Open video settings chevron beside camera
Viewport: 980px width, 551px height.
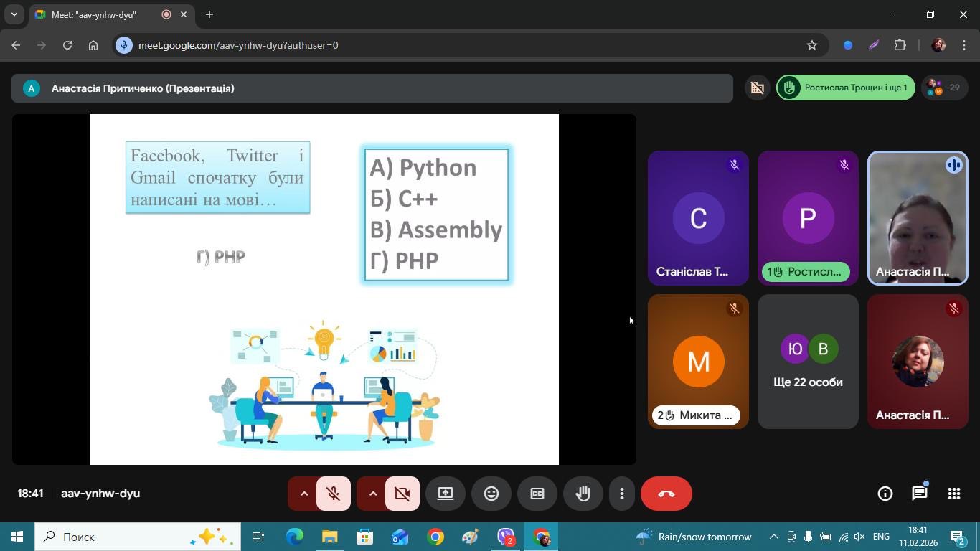372,494
